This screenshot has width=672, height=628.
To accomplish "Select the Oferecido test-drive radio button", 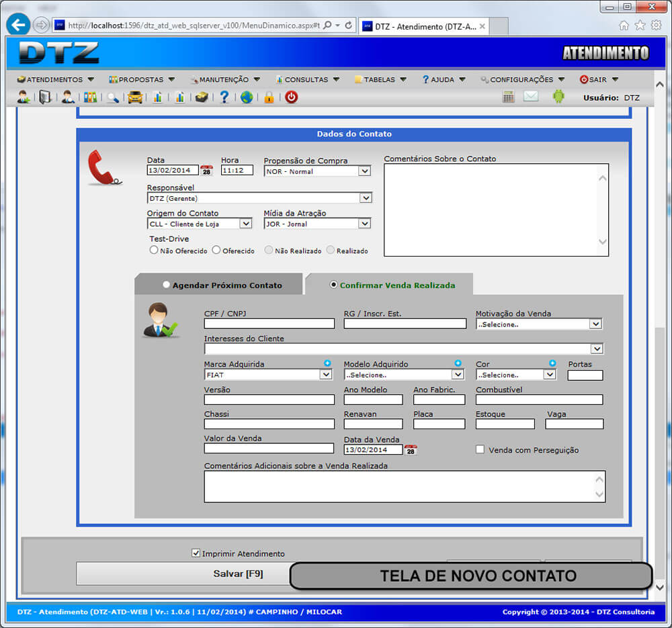I will (x=216, y=250).
